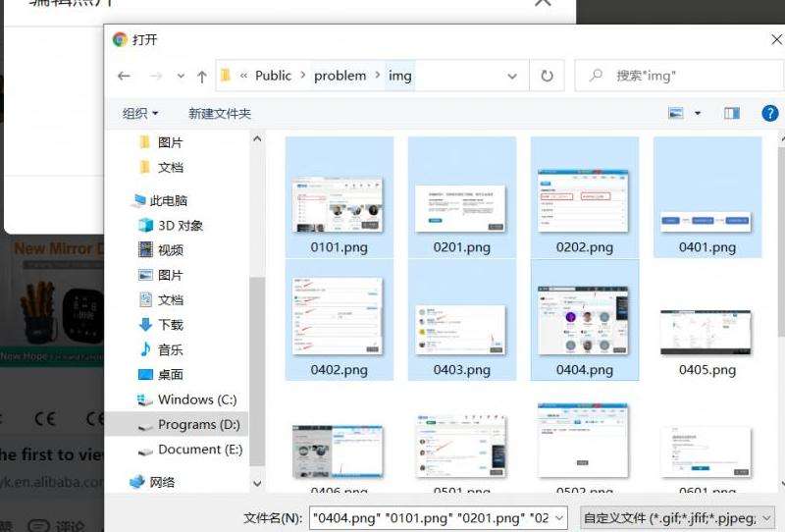Open the address bar history dropdown
785x532 pixels.
click(512, 76)
